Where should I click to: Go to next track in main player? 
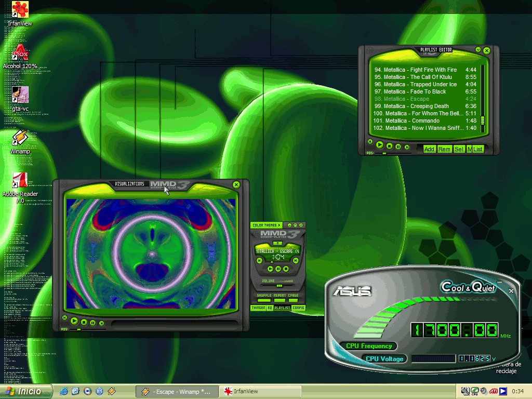pyautogui.click(x=296, y=261)
